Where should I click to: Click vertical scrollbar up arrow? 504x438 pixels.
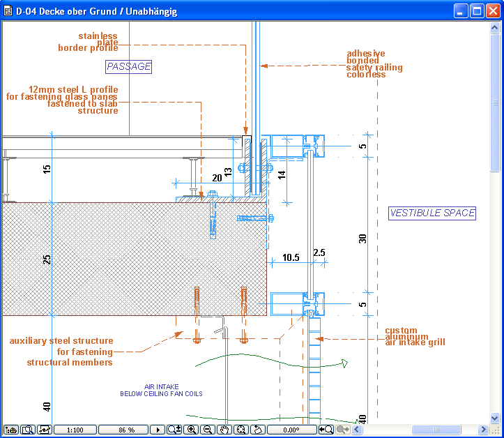[495, 27]
